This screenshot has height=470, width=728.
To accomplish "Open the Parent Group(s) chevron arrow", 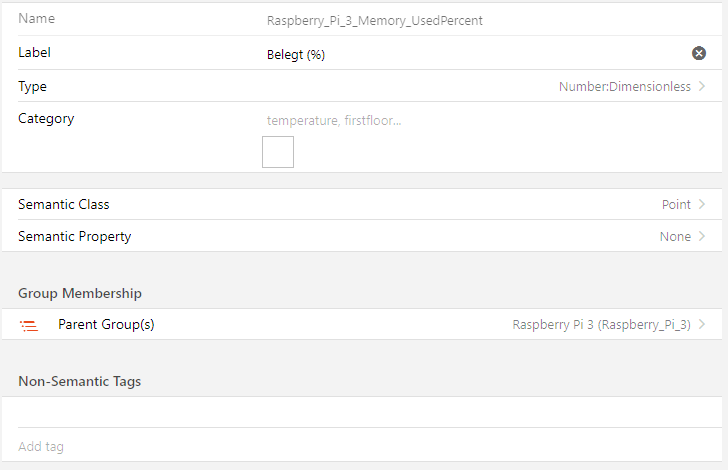I will click(702, 325).
